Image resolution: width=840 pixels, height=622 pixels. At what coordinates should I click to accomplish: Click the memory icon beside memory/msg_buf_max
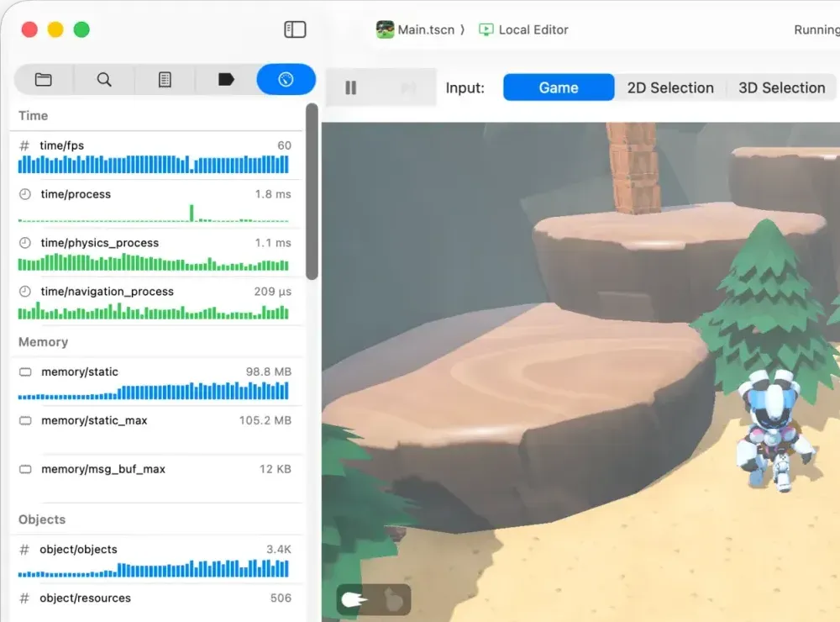pyautogui.click(x=25, y=469)
